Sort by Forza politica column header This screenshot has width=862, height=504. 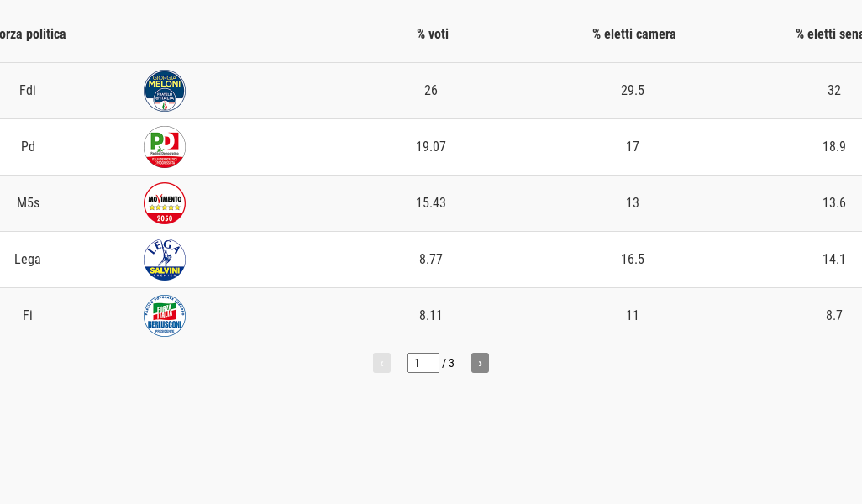click(33, 34)
